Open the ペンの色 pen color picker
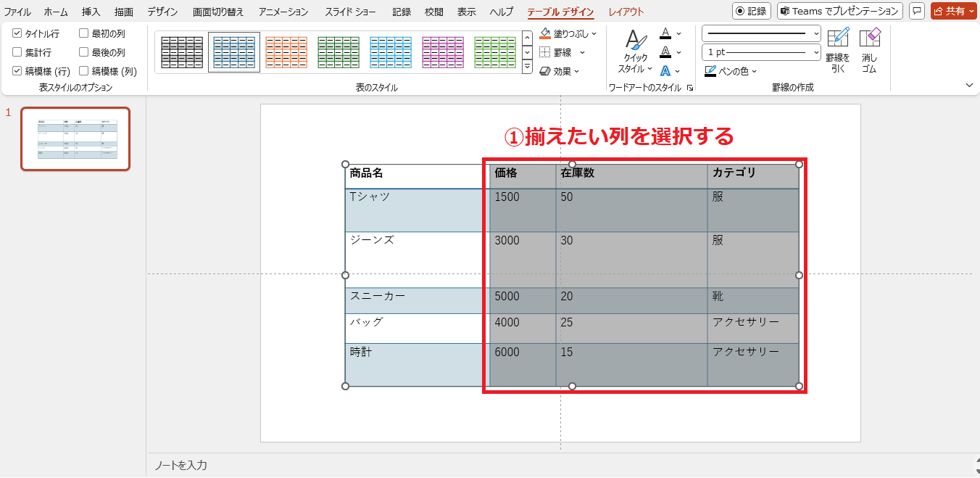980x478 pixels. pyautogui.click(x=731, y=71)
